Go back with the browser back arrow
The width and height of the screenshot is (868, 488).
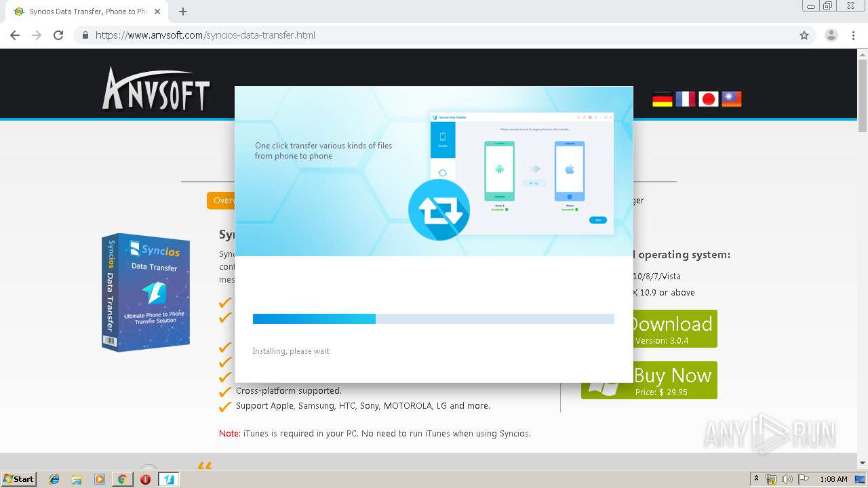(15, 35)
